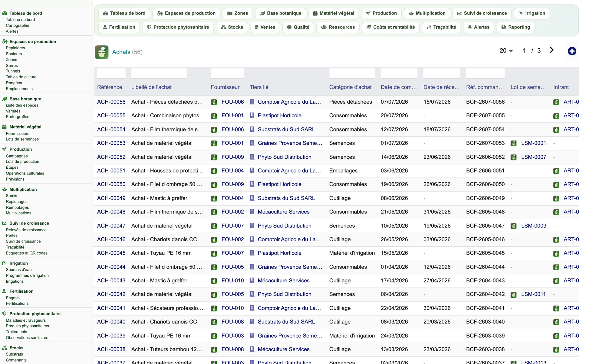
Task: Open Lots de semences in the sidebar
Action: pyautogui.click(x=22, y=139)
